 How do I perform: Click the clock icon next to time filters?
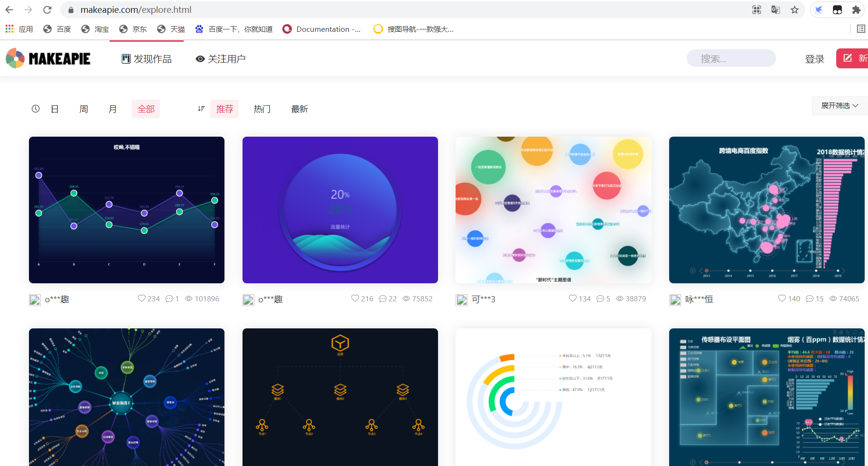36,109
